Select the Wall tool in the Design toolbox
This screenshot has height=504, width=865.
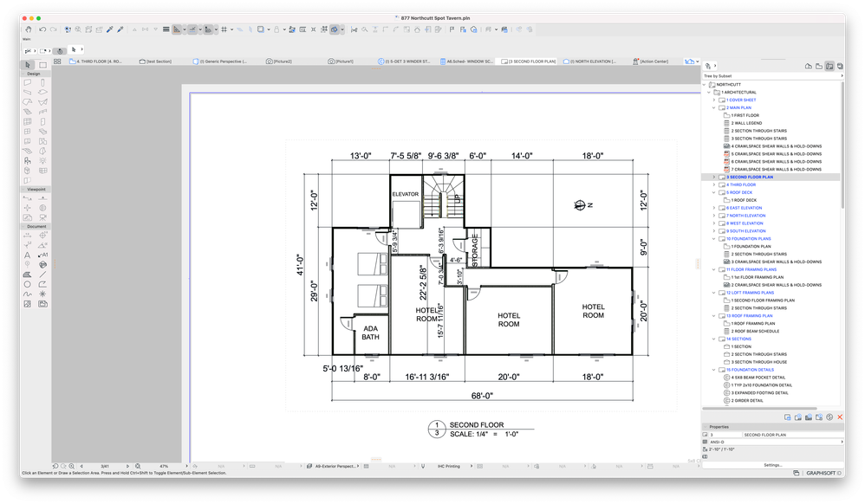pyautogui.click(x=27, y=81)
